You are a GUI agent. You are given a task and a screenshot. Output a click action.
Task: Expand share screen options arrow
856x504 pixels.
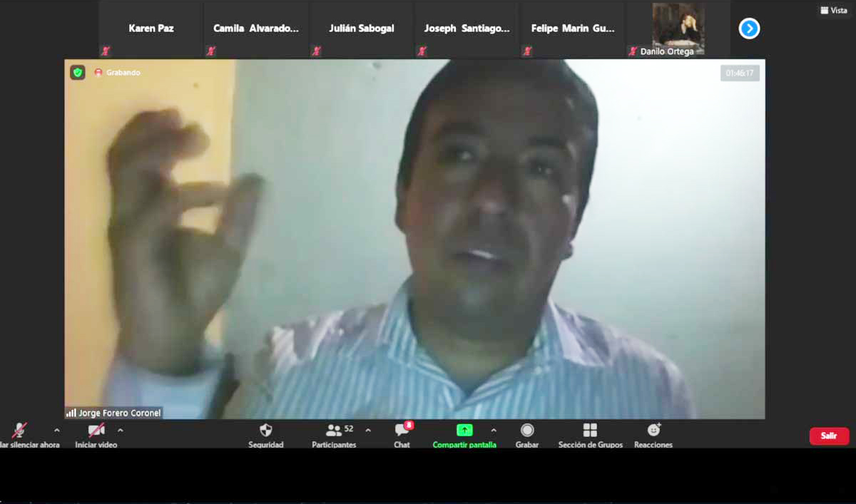click(x=493, y=431)
